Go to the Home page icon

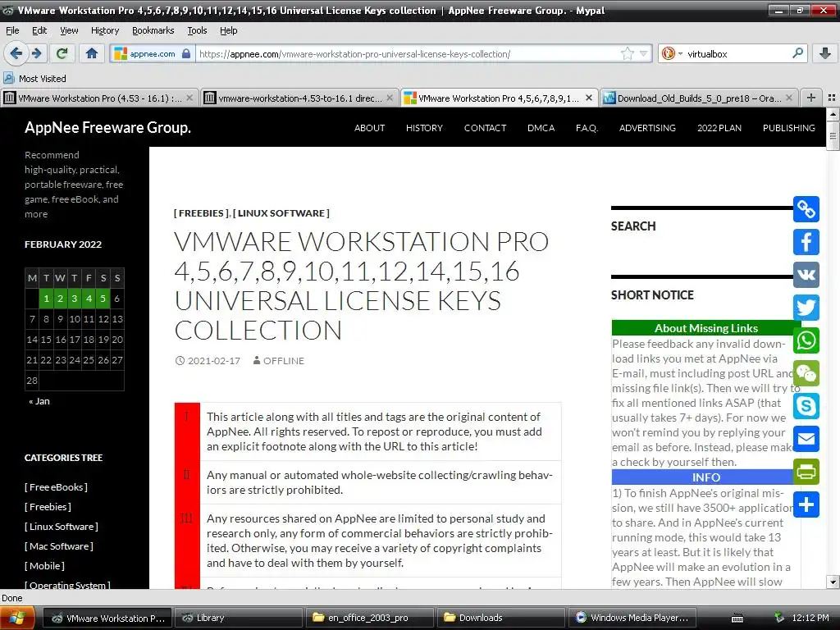point(92,53)
